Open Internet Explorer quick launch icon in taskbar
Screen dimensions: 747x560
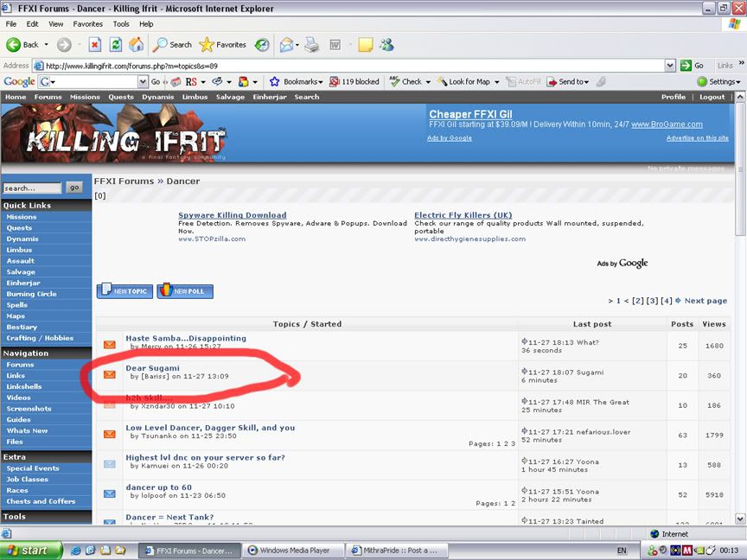(75, 550)
